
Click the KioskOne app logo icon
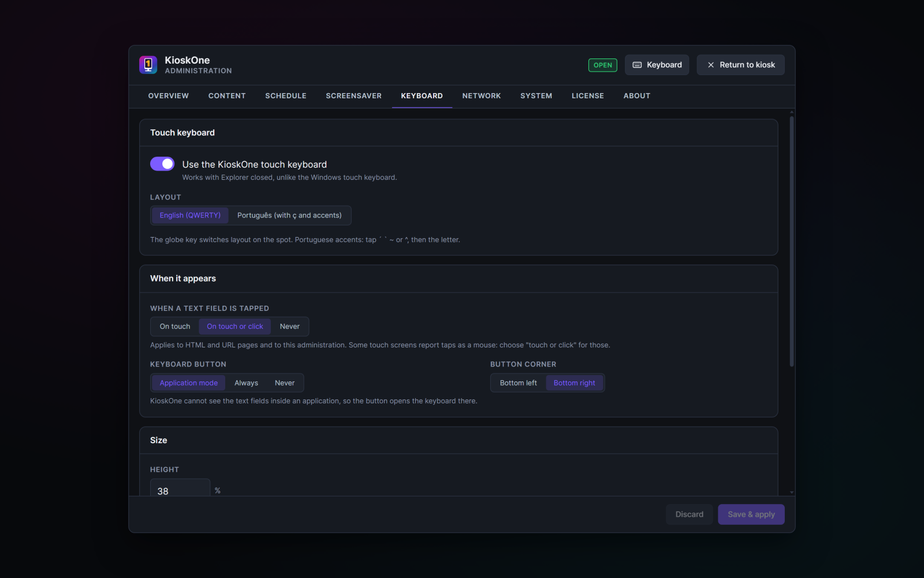point(148,65)
